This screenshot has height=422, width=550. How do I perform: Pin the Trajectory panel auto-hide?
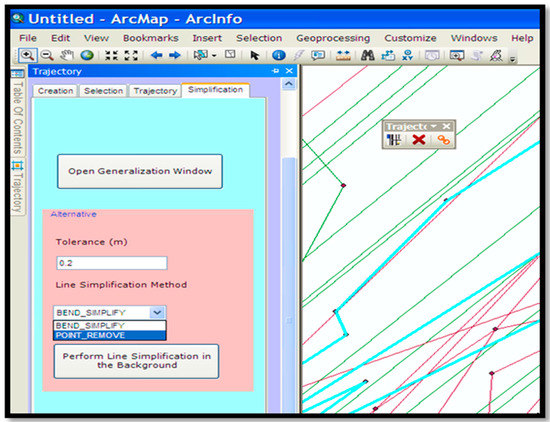[x=276, y=71]
